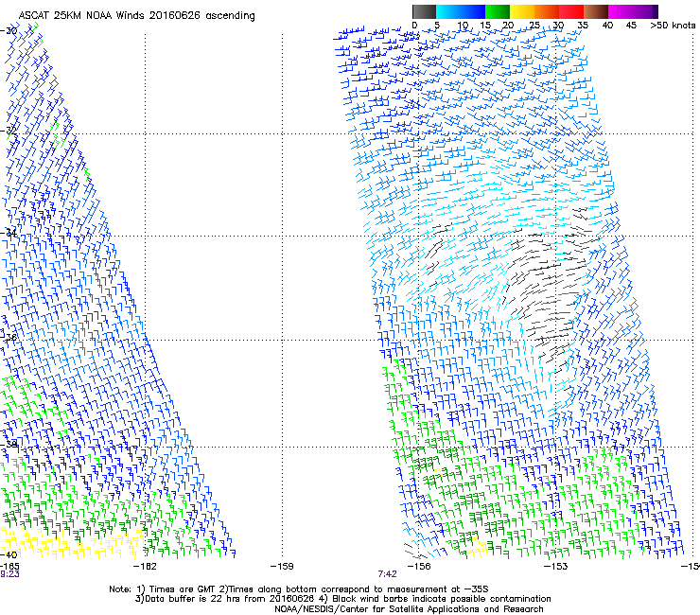Click the '10' label under the color scale
Viewport: 700px width, 615px height.
[x=463, y=26]
